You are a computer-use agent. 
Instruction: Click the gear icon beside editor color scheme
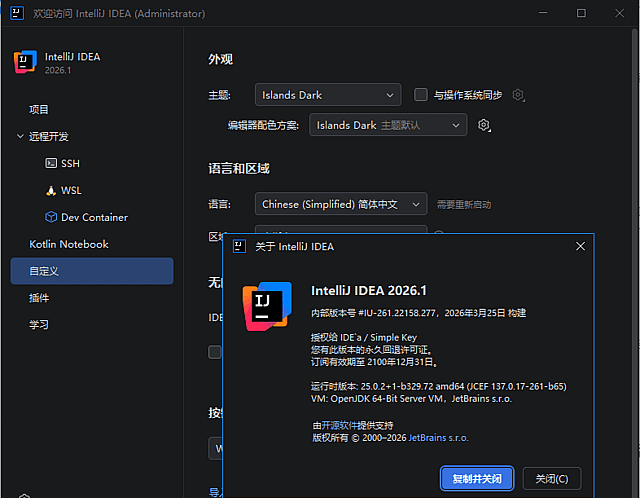pos(484,125)
